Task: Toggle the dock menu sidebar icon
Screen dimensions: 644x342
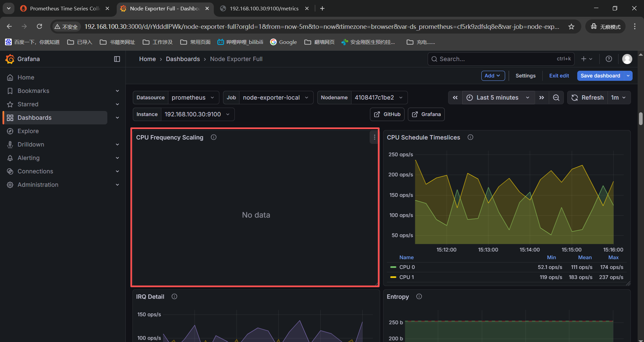Action: pyautogui.click(x=117, y=59)
